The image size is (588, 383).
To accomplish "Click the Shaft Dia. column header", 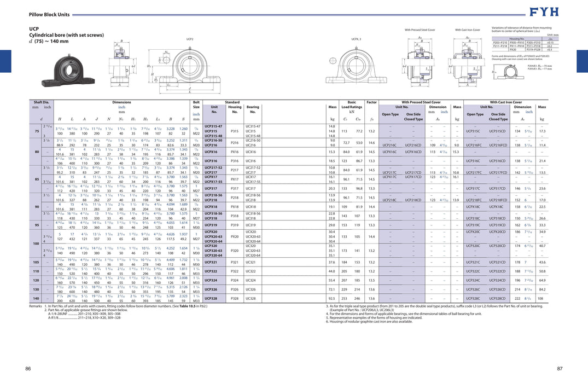I will click(x=42, y=102).
